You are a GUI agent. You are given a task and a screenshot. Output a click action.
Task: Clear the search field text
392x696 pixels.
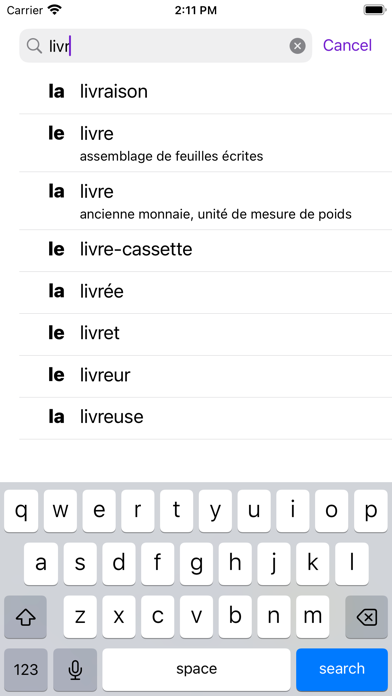coord(297,46)
